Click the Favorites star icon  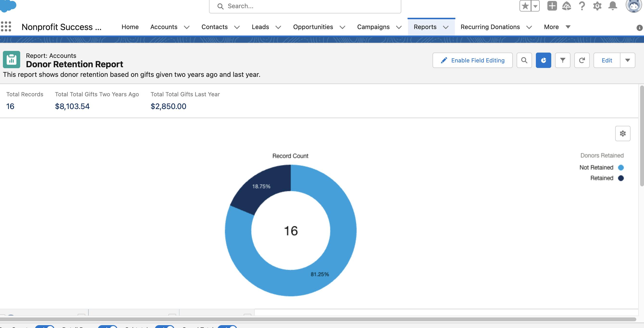525,6
